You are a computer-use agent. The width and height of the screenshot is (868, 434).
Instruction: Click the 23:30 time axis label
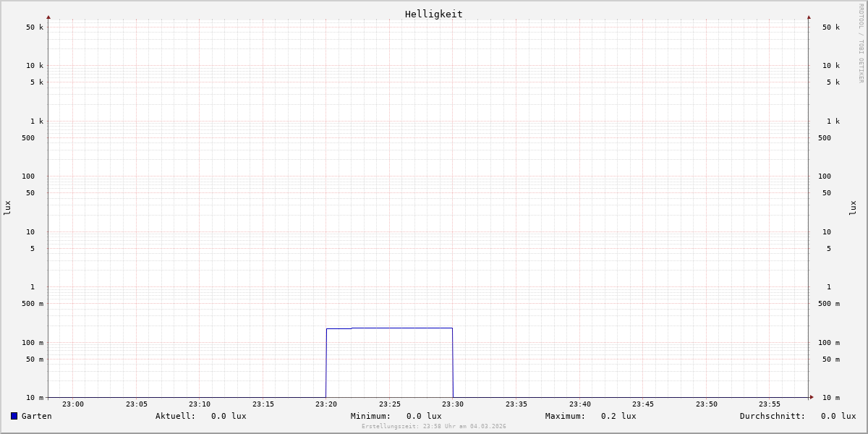(x=453, y=404)
